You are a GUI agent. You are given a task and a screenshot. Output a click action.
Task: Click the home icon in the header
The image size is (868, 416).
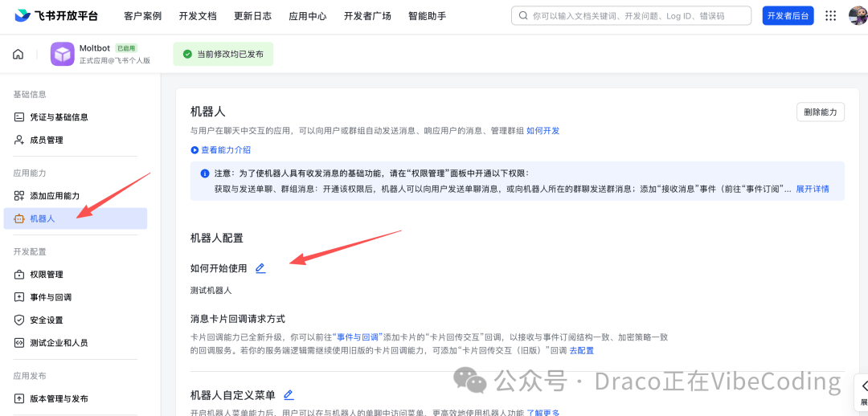(18, 55)
